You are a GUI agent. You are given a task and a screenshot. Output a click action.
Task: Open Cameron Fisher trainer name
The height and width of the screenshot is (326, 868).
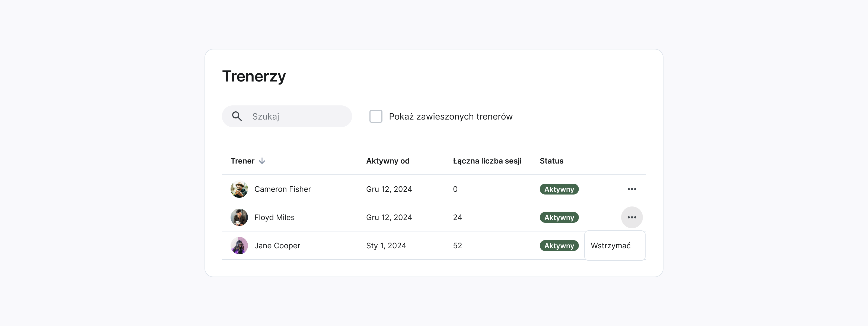point(282,189)
